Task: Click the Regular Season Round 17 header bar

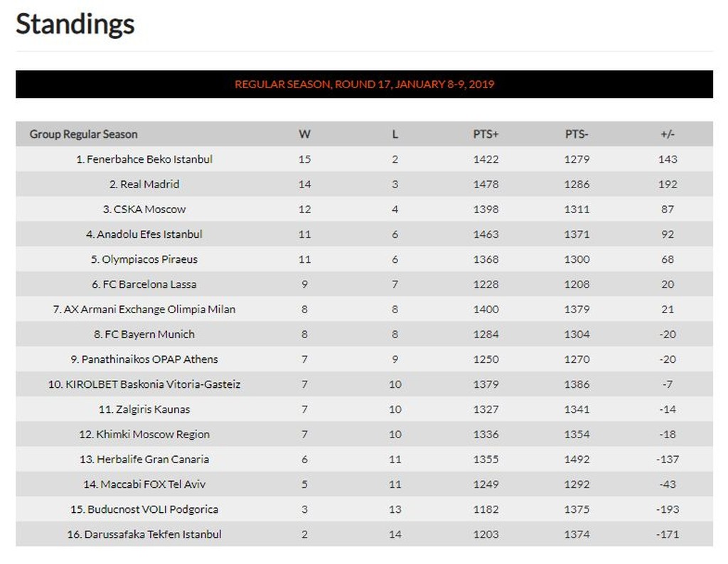Action: pyautogui.click(x=364, y=84)
